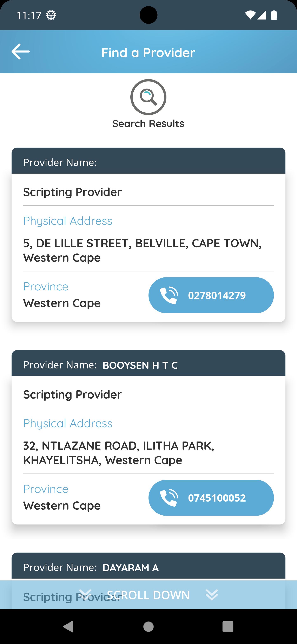Tap Western Cape province in first card
Screen dimensions: 297x644
pyautogui.click(x=62, y=303)
